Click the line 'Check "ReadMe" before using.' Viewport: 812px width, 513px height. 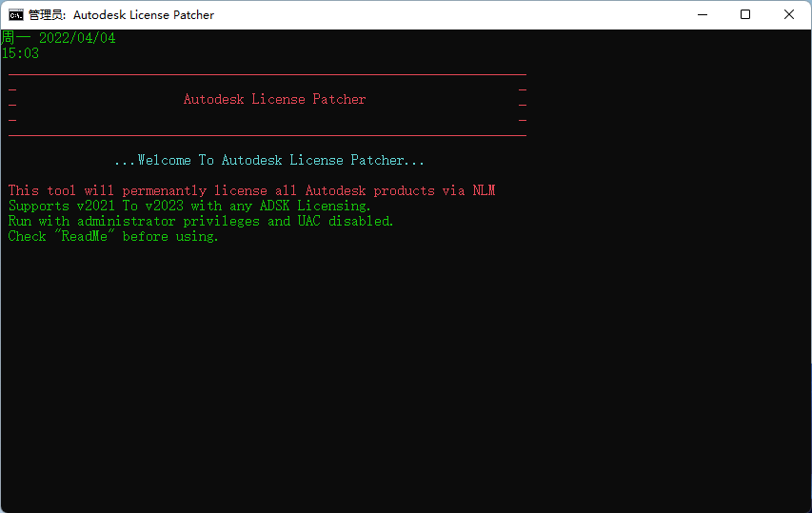(113, 236)
